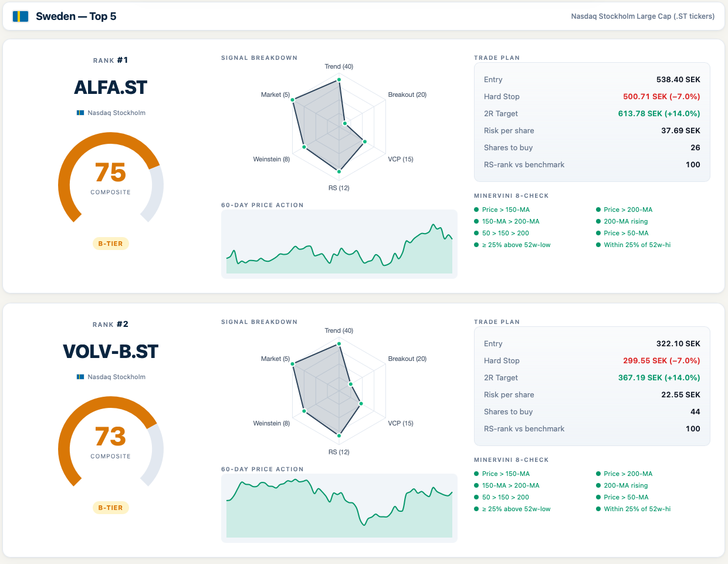Screen dimensions: 728x564
Task: Expand the 60-Day Price Action chart for VOLV-B.ST
Action: coord(338,508)
